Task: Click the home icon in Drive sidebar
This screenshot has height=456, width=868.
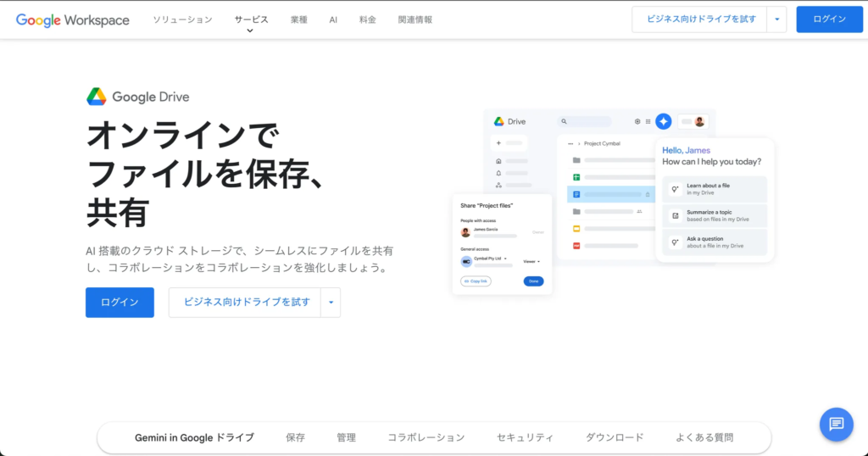Action: point(498,161)
